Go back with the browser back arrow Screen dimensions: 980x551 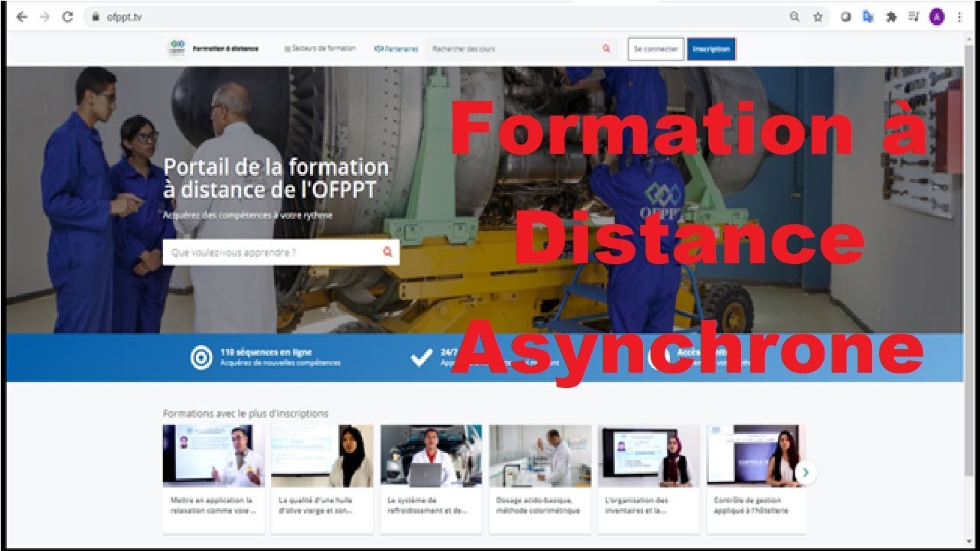(x=21, y=17)
